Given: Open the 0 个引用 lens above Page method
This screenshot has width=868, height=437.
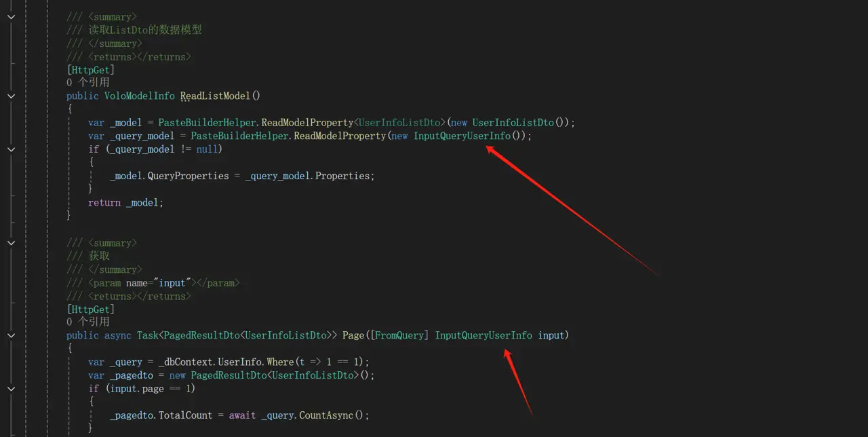Looking at the screenshot, I should (x=87, y=322).
